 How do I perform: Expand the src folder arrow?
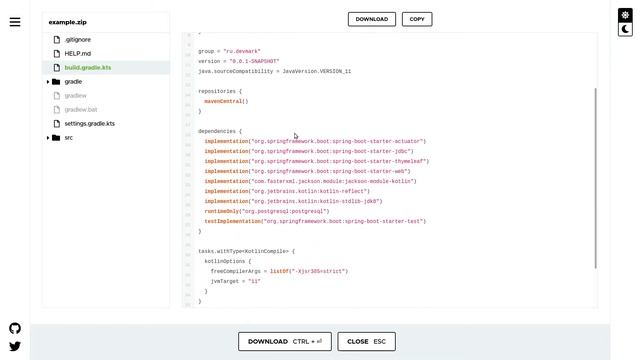(x=48, y=138)
